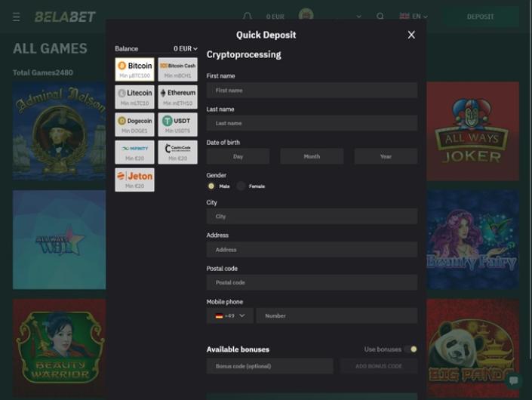532x400 pixels.
Task: Expand the account chevron in header
Action: pos(358,17)
